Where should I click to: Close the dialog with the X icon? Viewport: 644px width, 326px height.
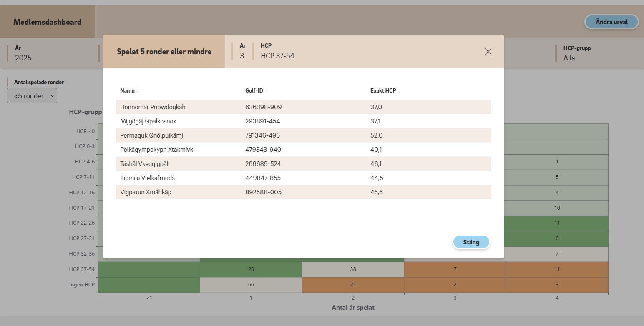tap(488, 51)
